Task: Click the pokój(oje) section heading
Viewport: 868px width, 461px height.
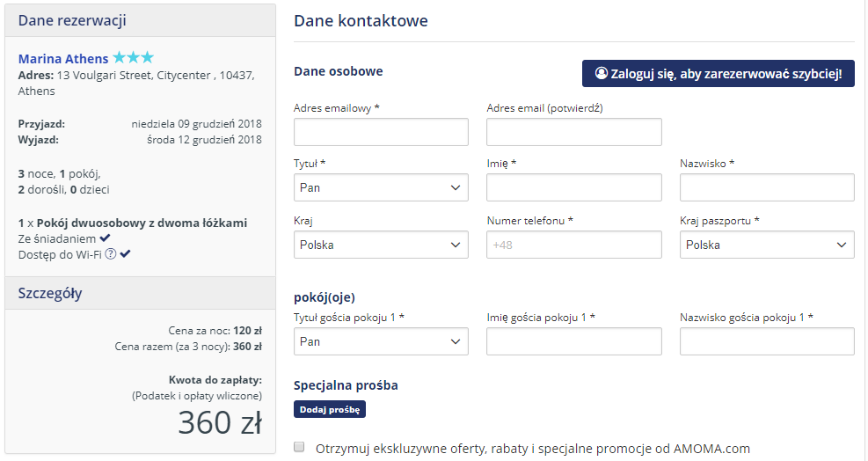Action: point(325,297)
